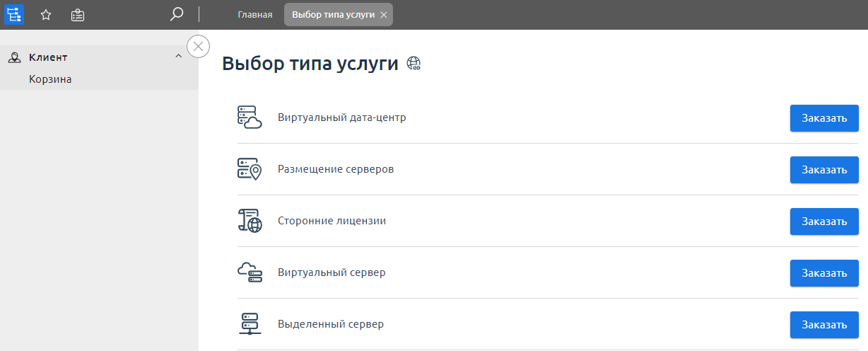Close the Выбор типа услуги tab
This screenshot has width=868, height=351.
pyautogui.click(x=383, y=15)
